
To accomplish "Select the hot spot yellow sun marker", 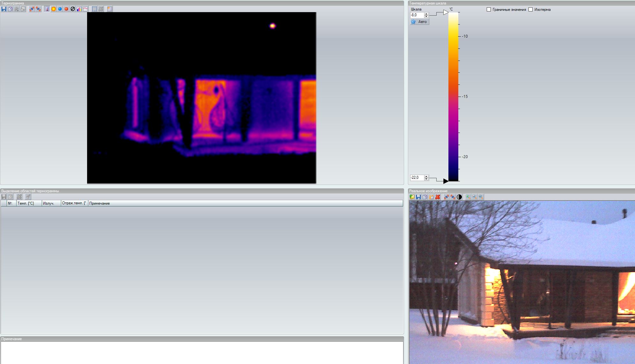I will pos(54,9).
